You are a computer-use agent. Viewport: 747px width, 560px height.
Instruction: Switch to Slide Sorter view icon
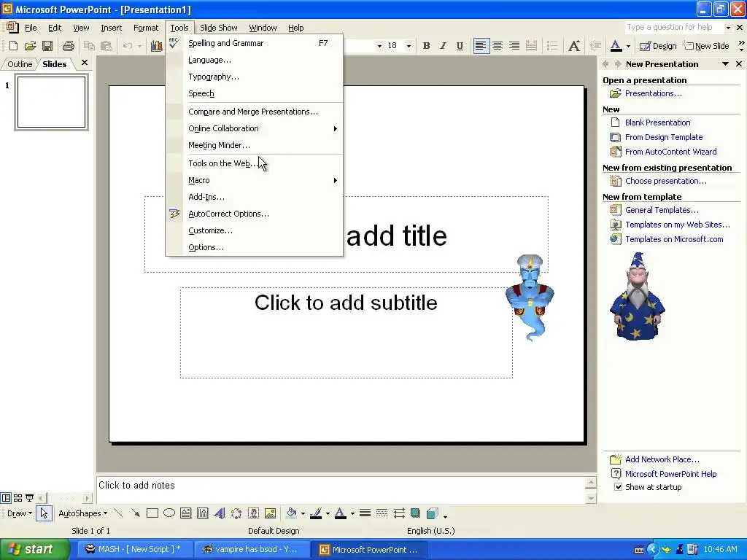tap(18, 498)
